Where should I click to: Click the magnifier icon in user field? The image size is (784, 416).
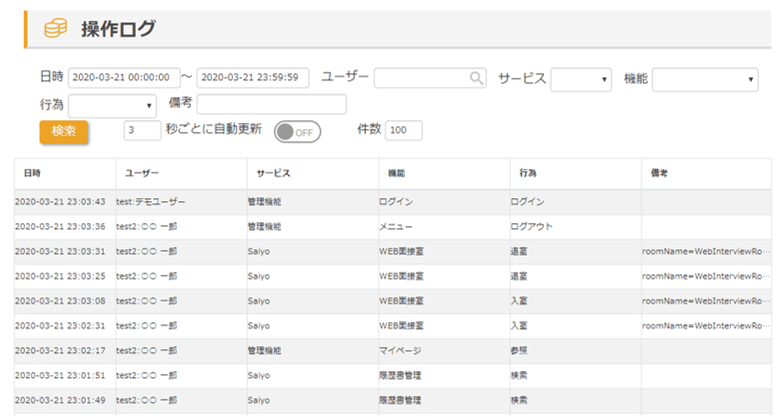[x=476, y=78]
